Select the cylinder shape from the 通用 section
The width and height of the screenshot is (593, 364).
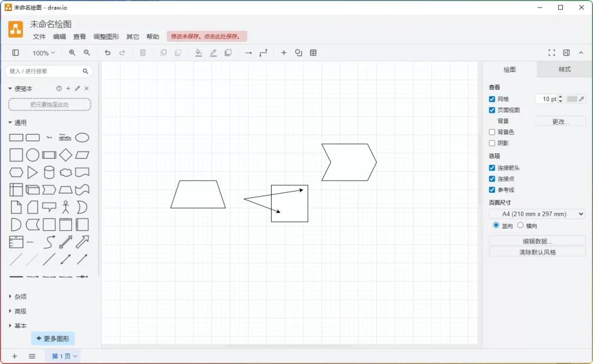click(49, 172)
